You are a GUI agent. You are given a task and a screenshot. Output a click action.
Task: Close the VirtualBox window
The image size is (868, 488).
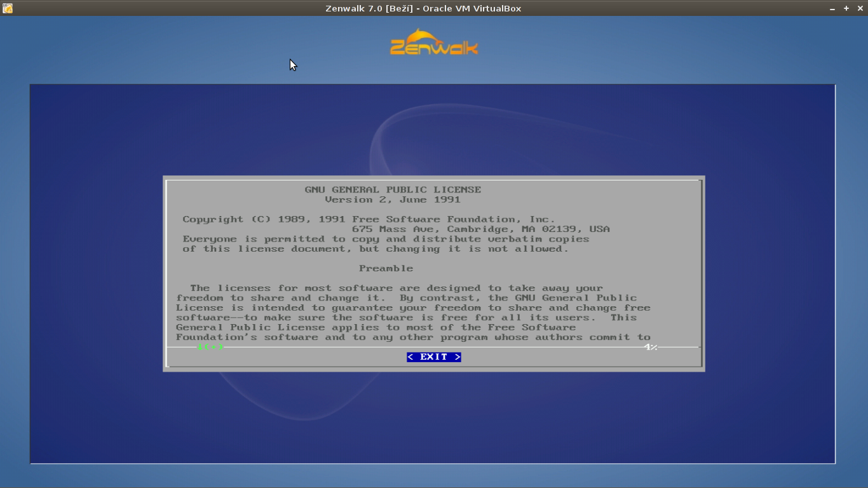tap(860, 8)
